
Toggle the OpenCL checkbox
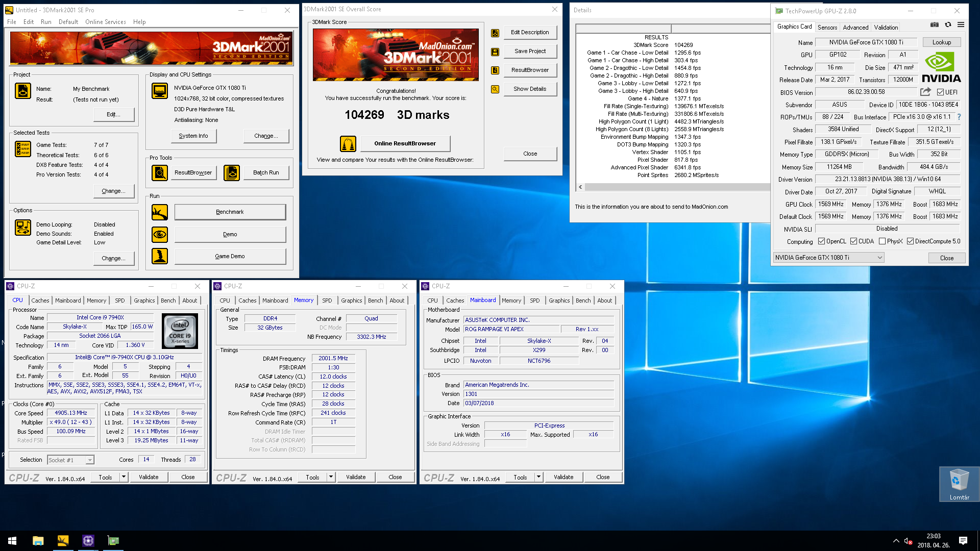(x=821, y=241)
